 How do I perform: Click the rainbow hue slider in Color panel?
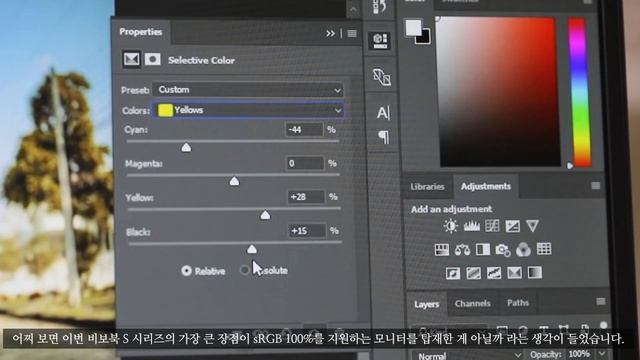click(x=579, y=92)
